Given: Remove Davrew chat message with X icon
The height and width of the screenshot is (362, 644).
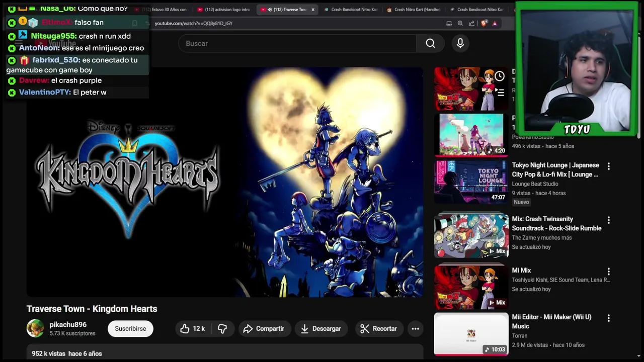Looking at the screenshot, I should pyautogui.click(x=12, y=81).
